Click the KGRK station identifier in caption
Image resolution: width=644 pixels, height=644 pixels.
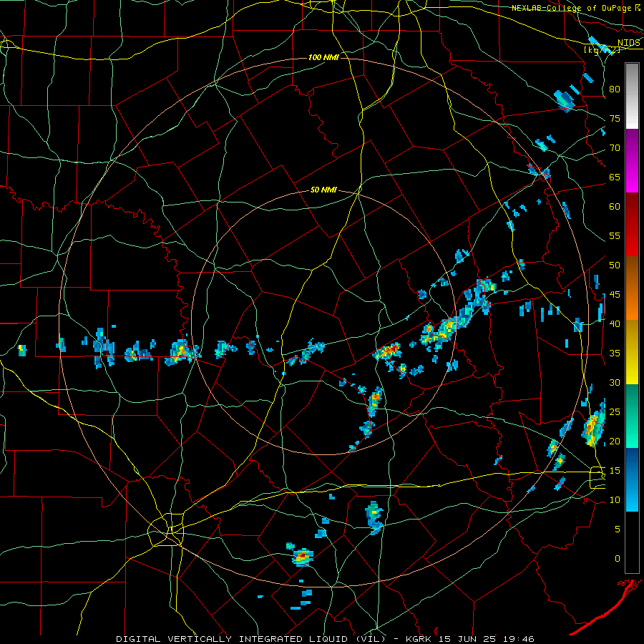coord(419,639)
